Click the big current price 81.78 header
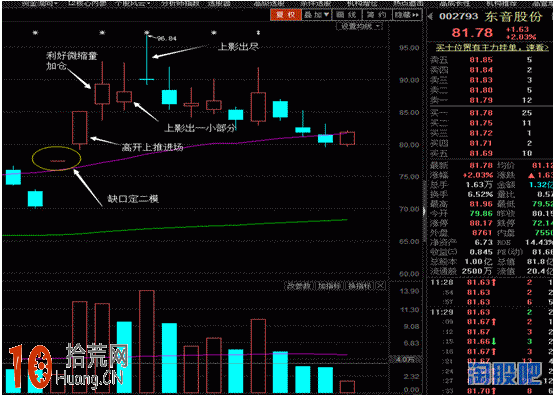Viewport: 553px width, 395px height. tap(472, 32)
